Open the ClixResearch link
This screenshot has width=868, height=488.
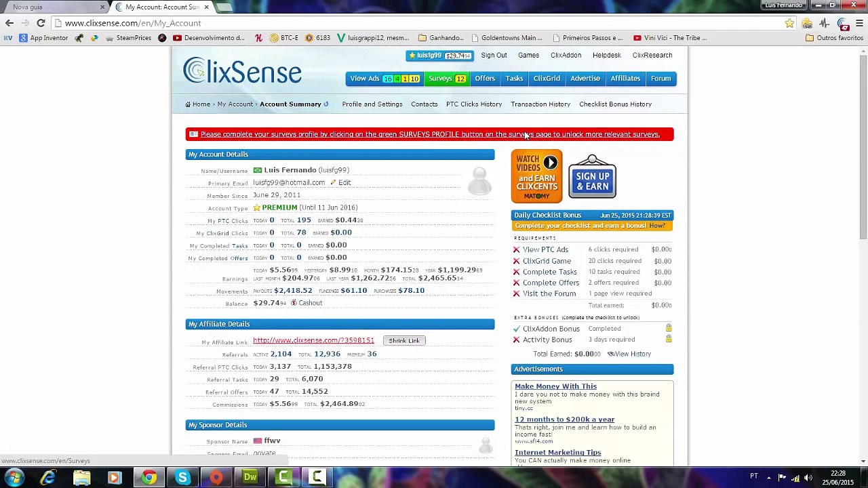[652, 56]
